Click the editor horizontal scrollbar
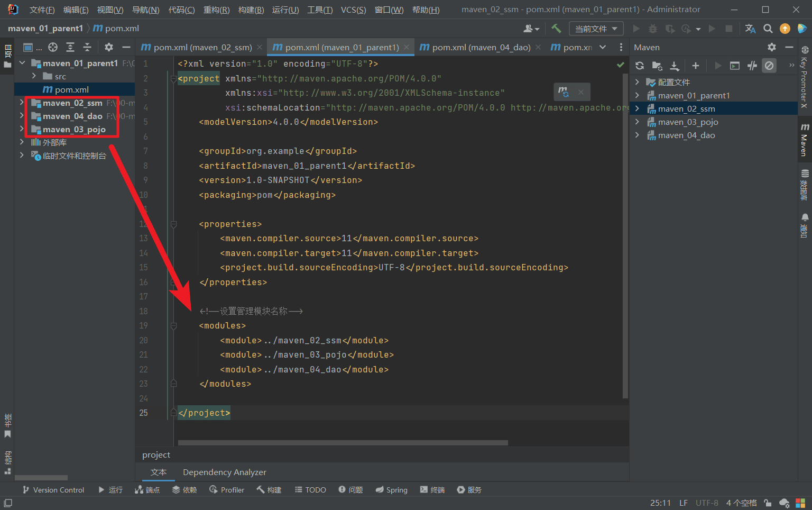 pyautogui.click(x=343, y=443)
